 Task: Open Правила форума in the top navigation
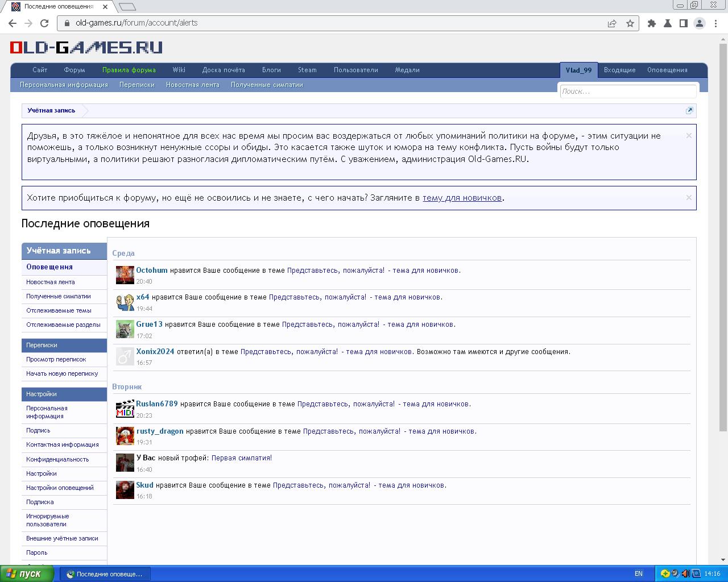(129, 70)
